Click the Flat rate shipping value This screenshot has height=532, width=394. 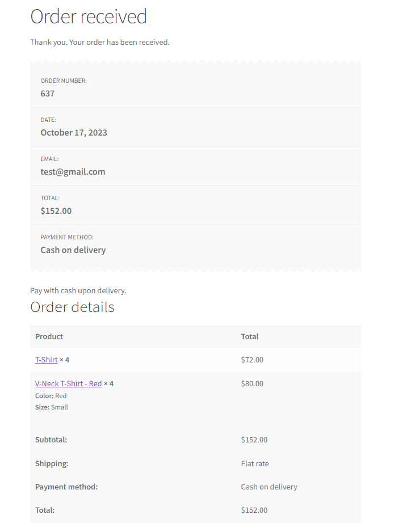pyautogui.click(x=255, y=463)
